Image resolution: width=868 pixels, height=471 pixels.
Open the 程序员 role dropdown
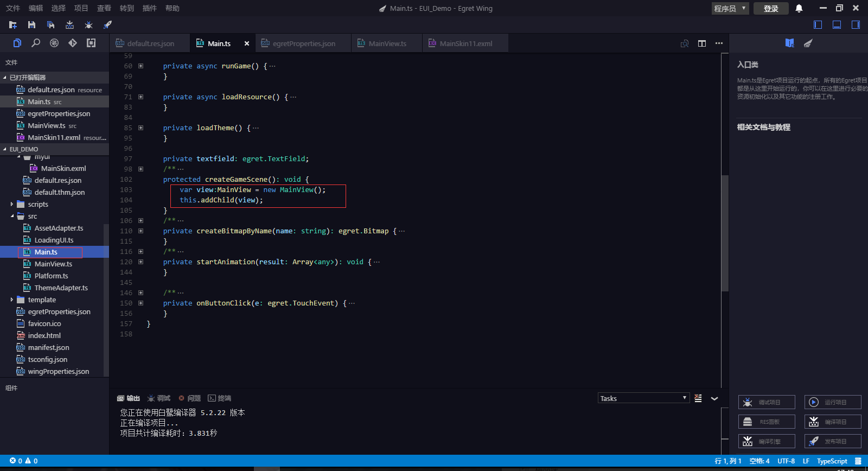coord(730,8)
